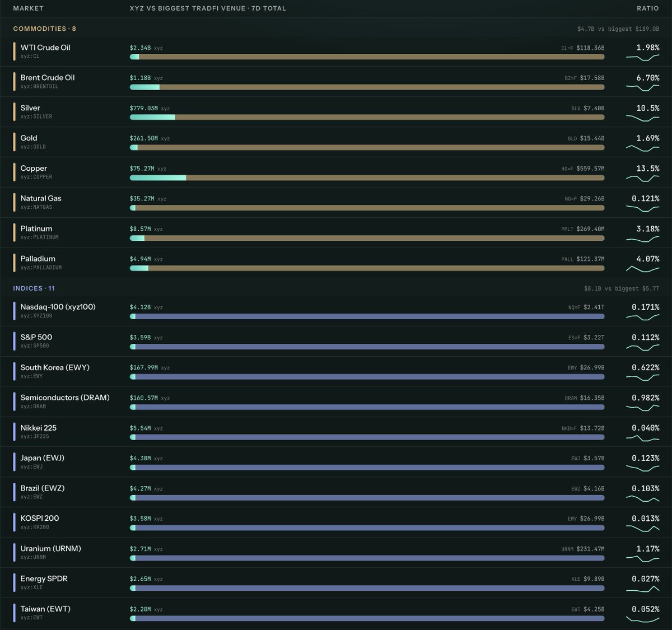This screenshot has height=630, width=672.
Task: View the Brazil (EWZ) ratio sparkline
Action: (643, 499)
